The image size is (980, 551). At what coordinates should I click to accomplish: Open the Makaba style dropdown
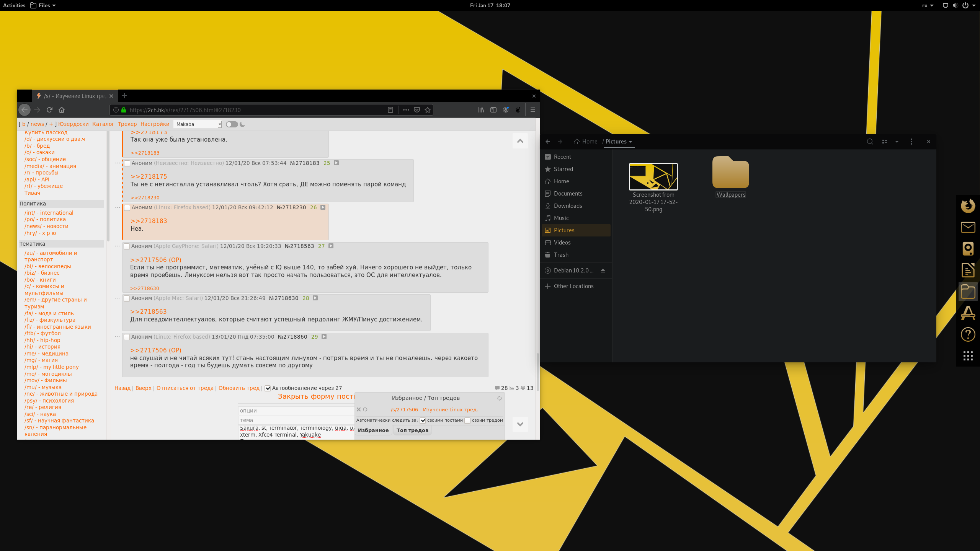point(198,124)
